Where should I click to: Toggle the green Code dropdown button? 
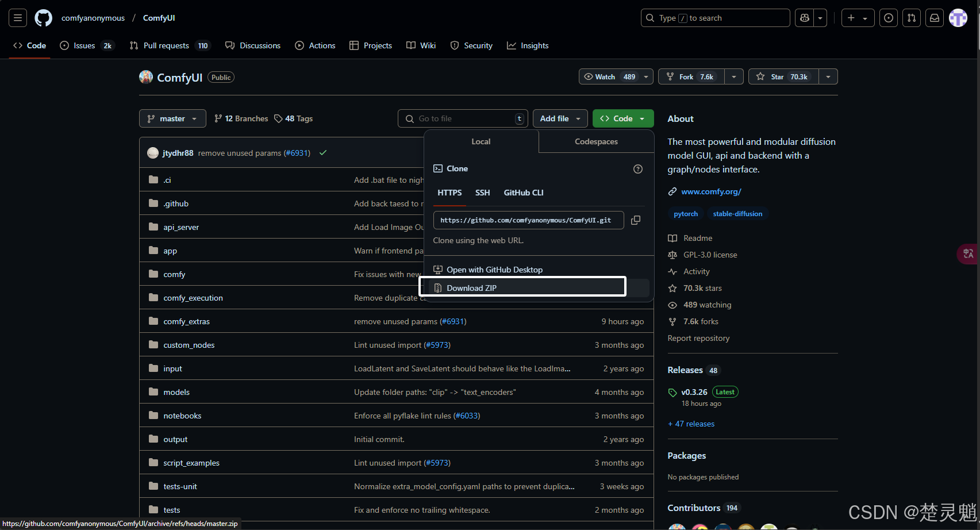point(623,118)
